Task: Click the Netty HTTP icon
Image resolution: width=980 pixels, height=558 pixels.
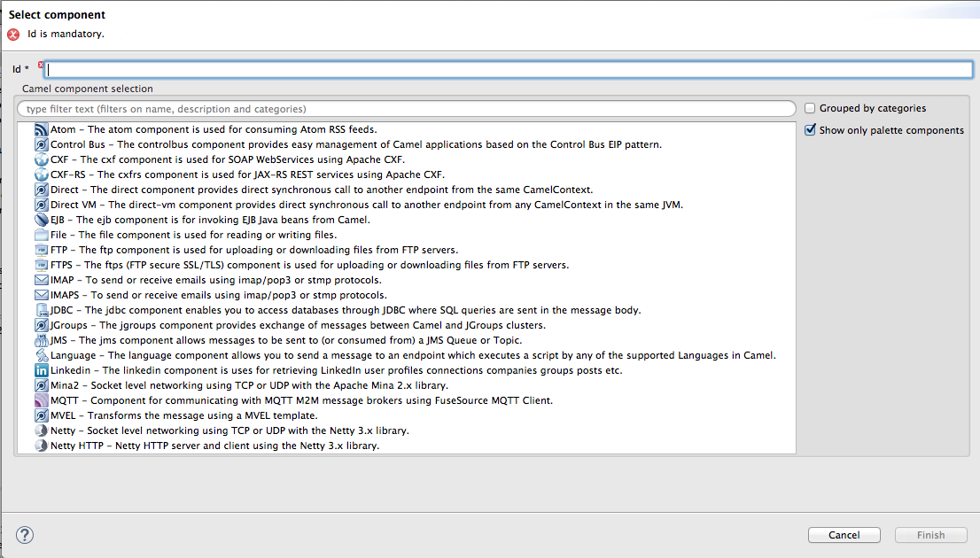Action: pyautogui.click(x=42, y=446)
